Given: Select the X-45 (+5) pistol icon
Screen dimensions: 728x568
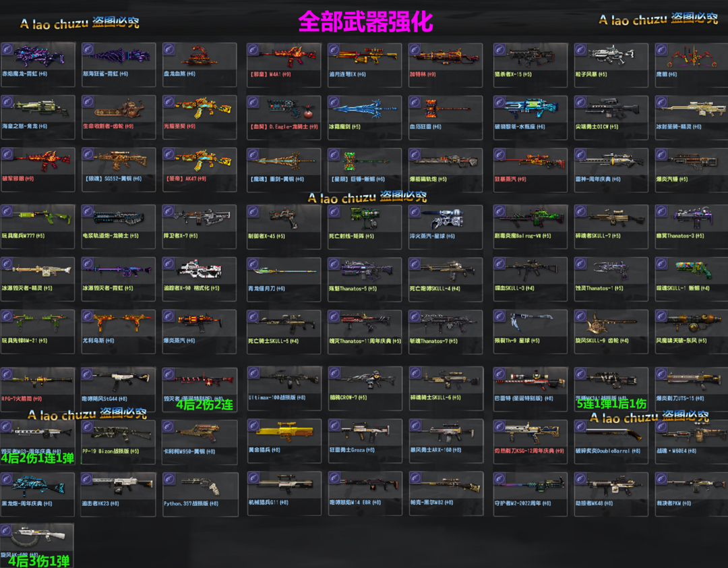Looking at the screenshot, I should coord(284,217).
